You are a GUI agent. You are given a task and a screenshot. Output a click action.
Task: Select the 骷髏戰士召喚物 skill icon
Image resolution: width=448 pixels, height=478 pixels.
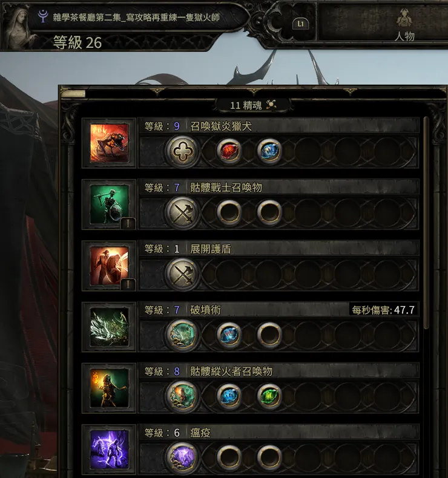(x=109, y=205)
